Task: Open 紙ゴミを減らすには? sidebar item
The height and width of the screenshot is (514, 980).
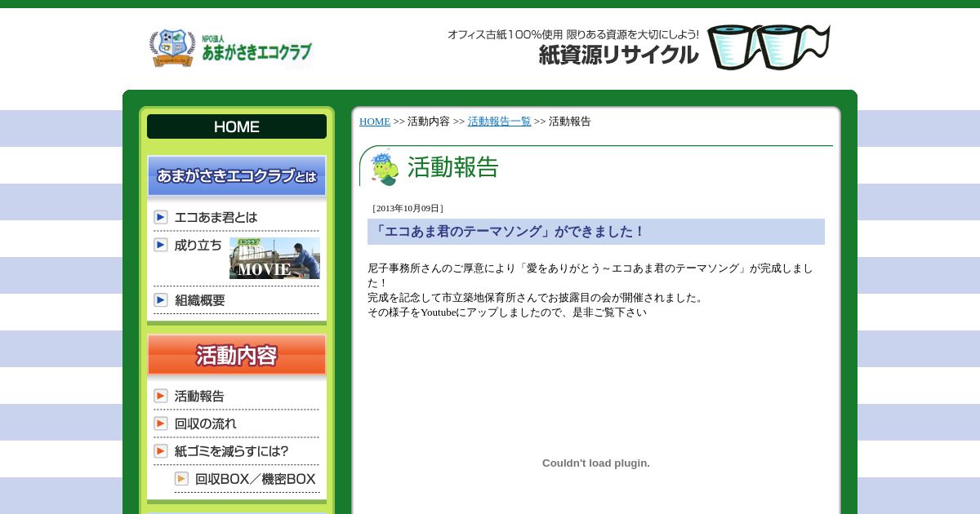Action: [231, 451]
